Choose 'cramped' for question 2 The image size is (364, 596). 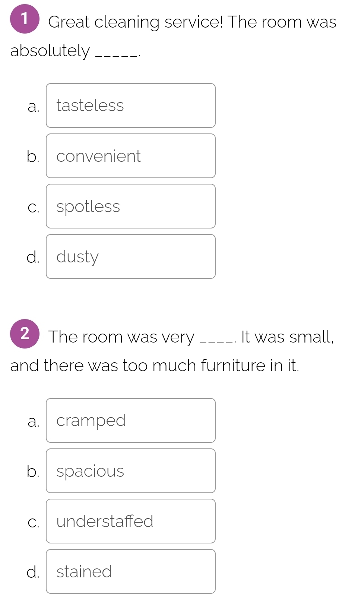tap(130, 420)
